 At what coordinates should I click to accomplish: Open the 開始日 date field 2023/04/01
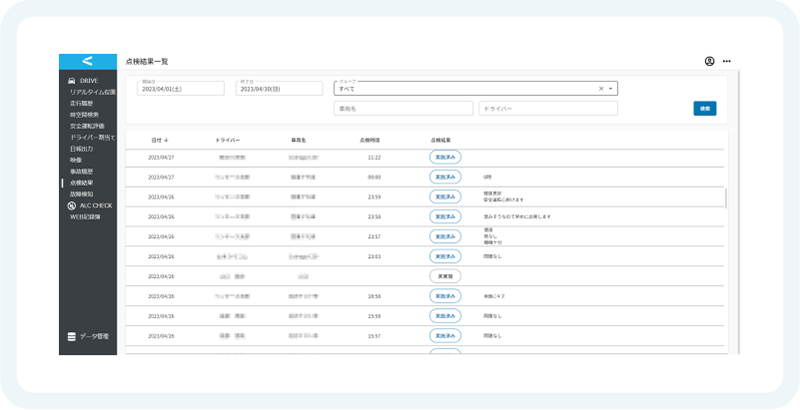(181, 88)
